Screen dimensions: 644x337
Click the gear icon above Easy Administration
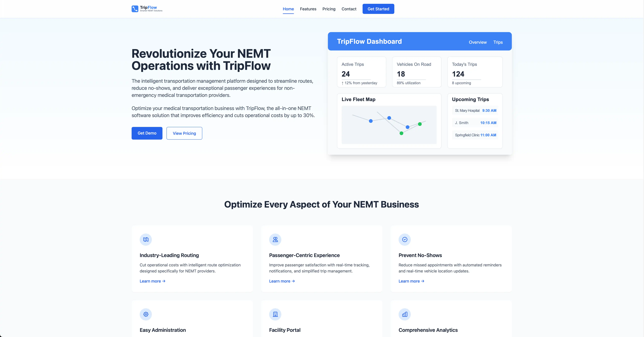[146, 314]
